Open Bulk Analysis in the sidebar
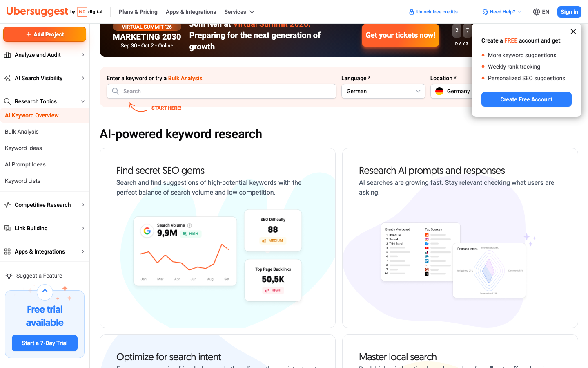The image size is (588, 368). click(22, 132)
